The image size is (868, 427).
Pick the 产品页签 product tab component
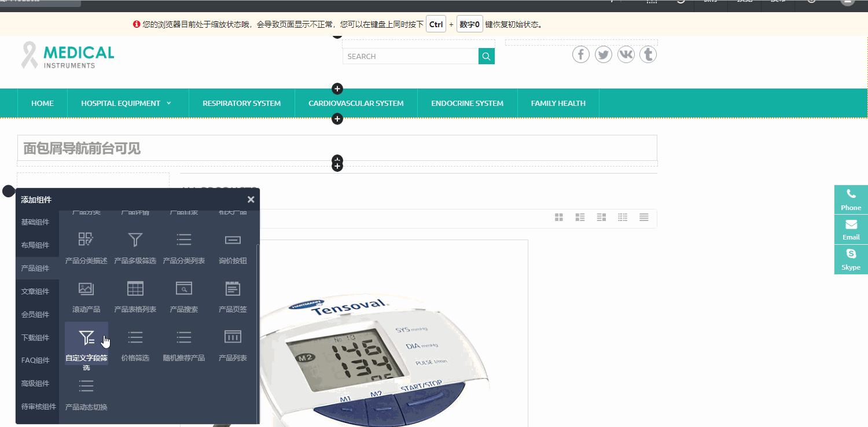pyautogui.click(x=233, y=295)
